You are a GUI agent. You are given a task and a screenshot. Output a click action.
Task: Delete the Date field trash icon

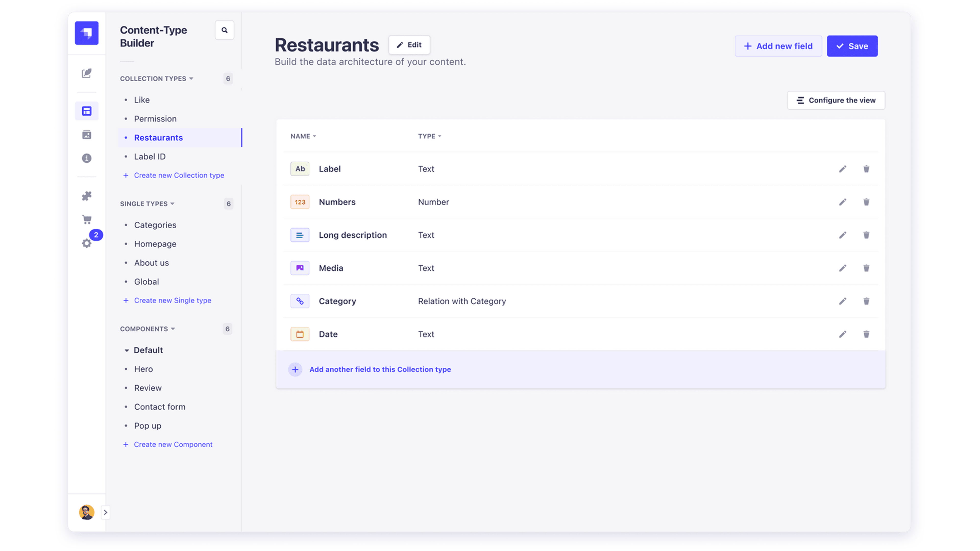coord(866,334)
